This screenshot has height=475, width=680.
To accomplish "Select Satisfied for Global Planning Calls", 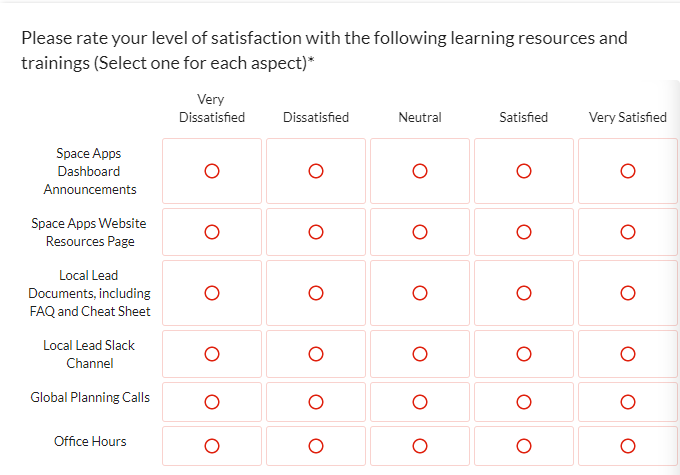I will coord(524,402).
